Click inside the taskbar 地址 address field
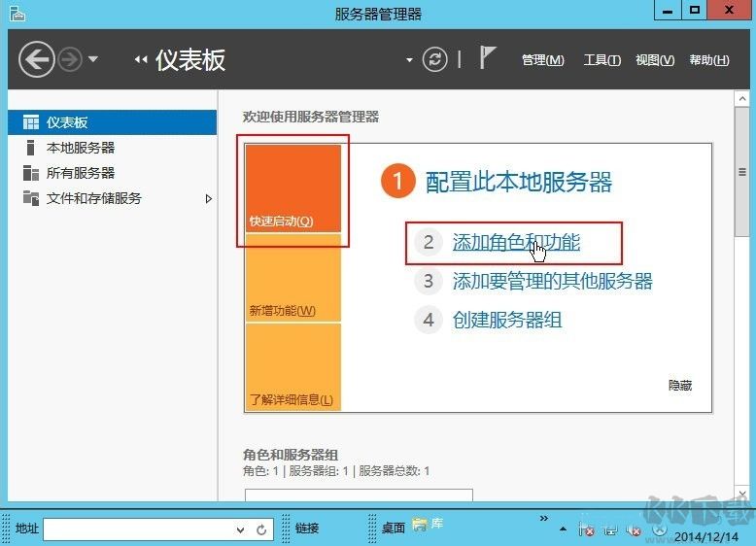 pos(138,529)
